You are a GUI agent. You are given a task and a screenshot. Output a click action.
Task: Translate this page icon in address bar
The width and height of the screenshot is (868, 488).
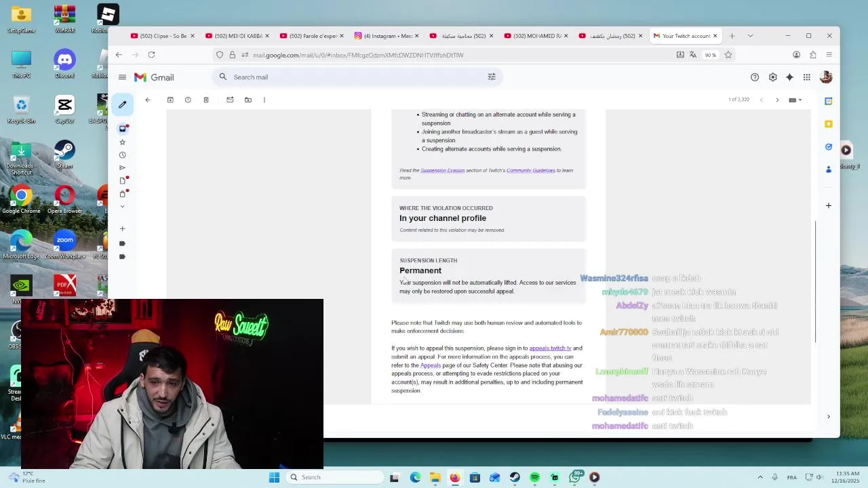[x=692, y=55]
